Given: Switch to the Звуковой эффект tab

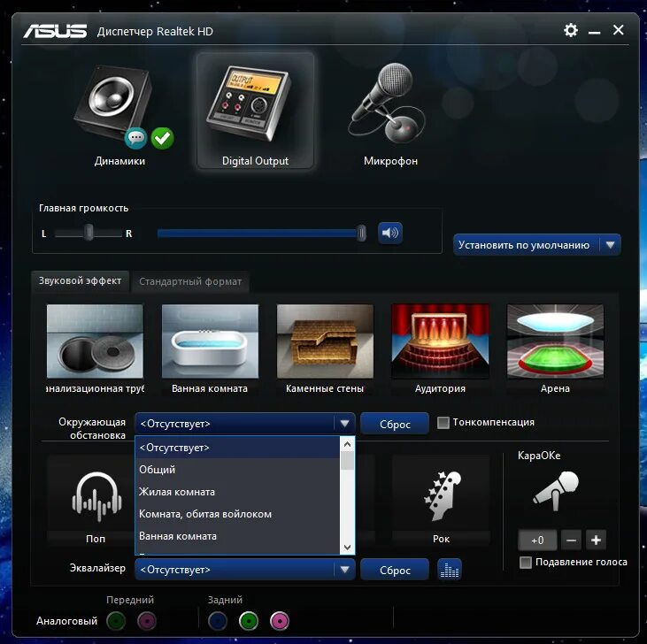Looking at the screenshot, I should (x=80, y=281).
